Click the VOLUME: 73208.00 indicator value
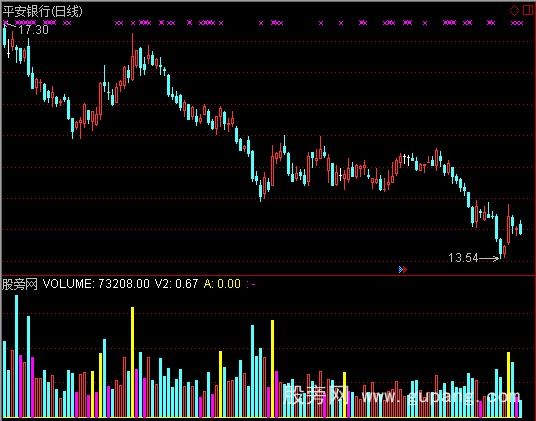Image resolution: width=536 pixels, height=421 pixels. 96,284
